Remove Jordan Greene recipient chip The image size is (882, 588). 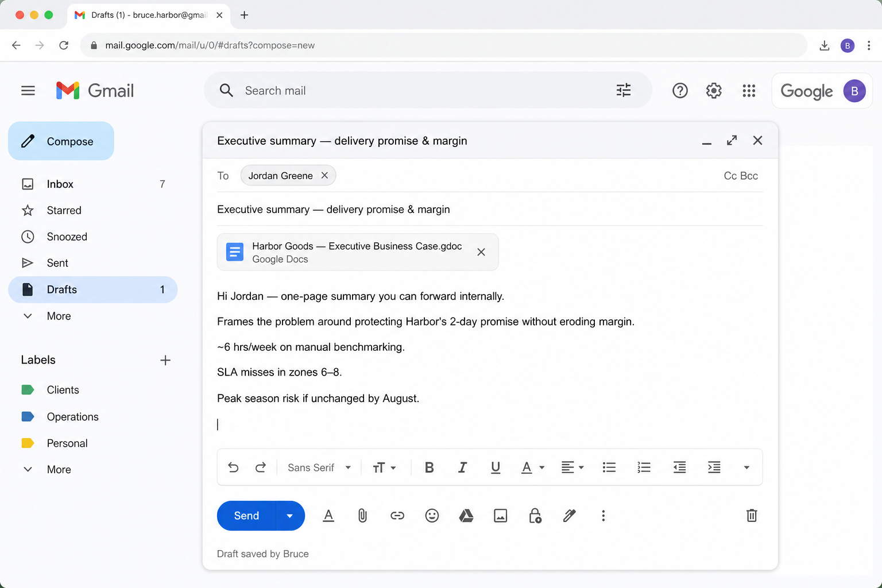(x=324, y=175)
